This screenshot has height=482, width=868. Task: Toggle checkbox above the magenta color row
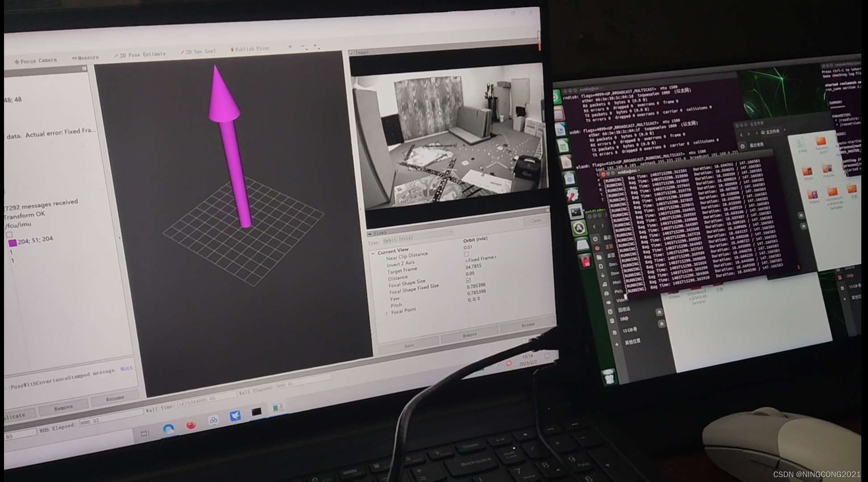coord(9,234)
